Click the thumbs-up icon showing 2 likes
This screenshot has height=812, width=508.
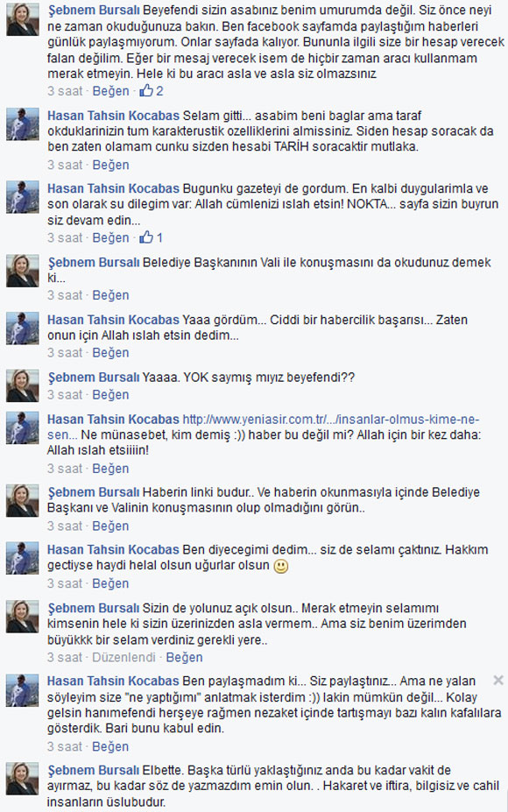point(146,91)
